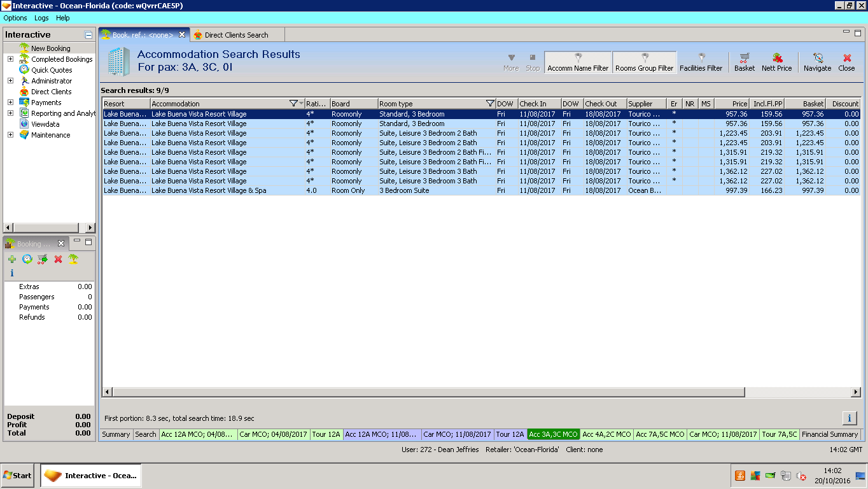Toggle the Facilities Filter
868x489 pixels.
701,62
